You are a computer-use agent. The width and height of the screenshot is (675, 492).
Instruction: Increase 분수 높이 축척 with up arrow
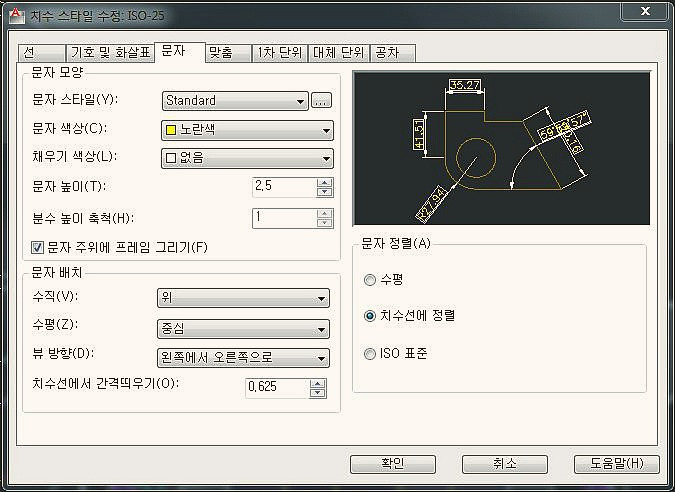(x=325, y=214)
